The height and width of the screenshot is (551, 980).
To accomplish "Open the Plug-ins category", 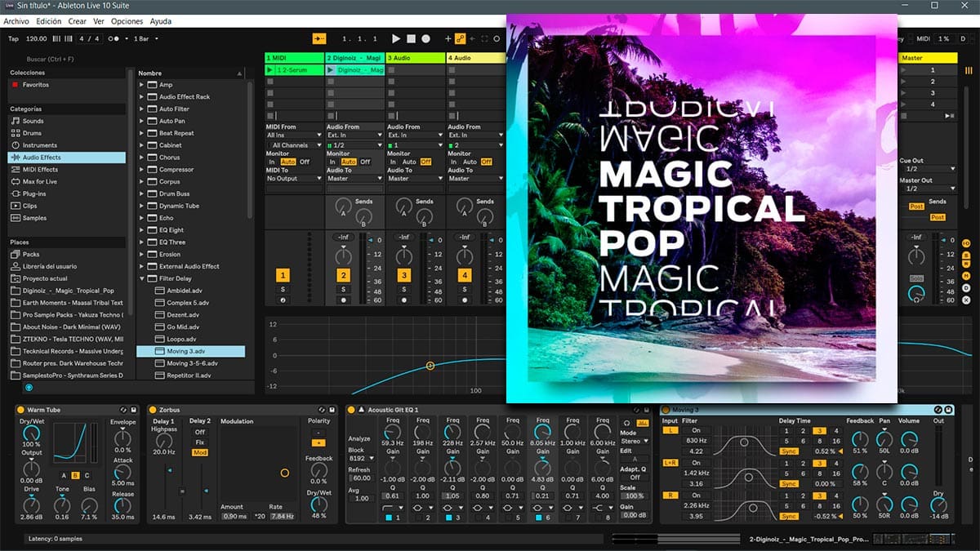I will coord(67,193).
